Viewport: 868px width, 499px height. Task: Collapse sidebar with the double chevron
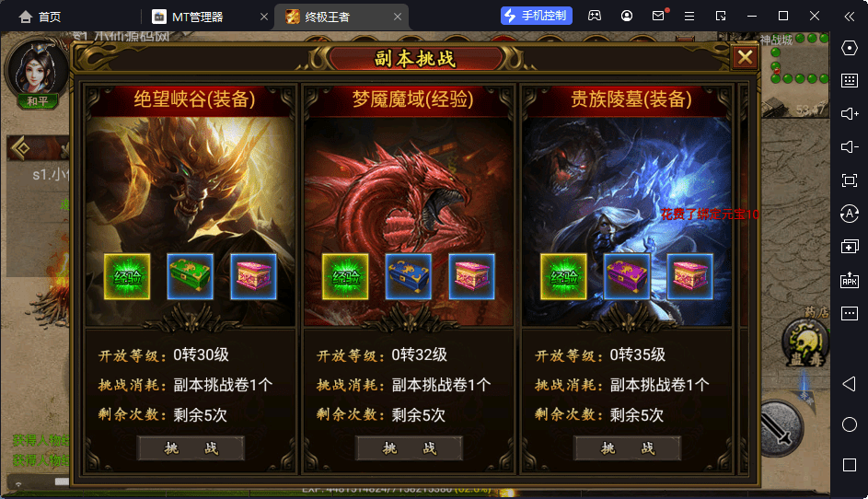point(850,16)
